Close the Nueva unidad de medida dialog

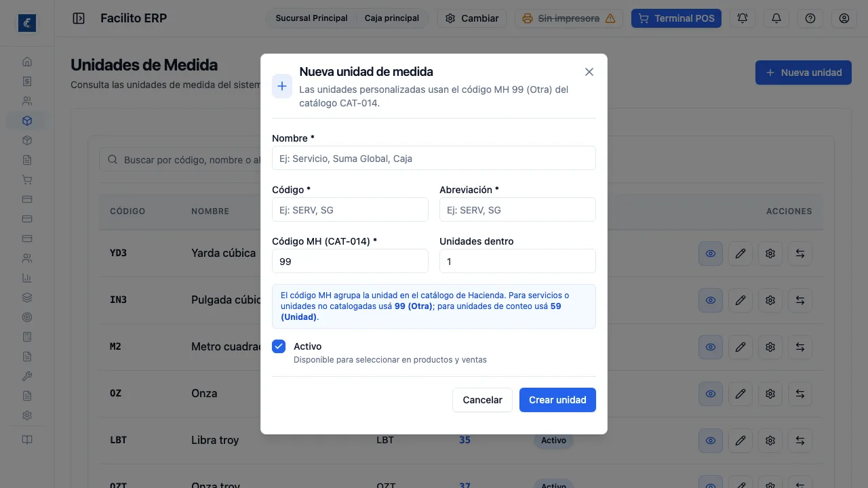[589, 72]
